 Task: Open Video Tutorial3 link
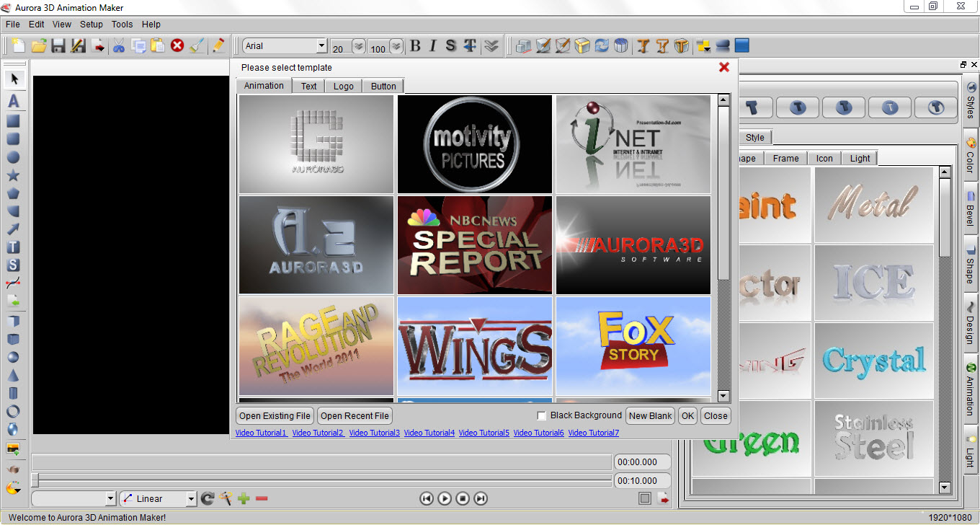click(x=374, y=432)
